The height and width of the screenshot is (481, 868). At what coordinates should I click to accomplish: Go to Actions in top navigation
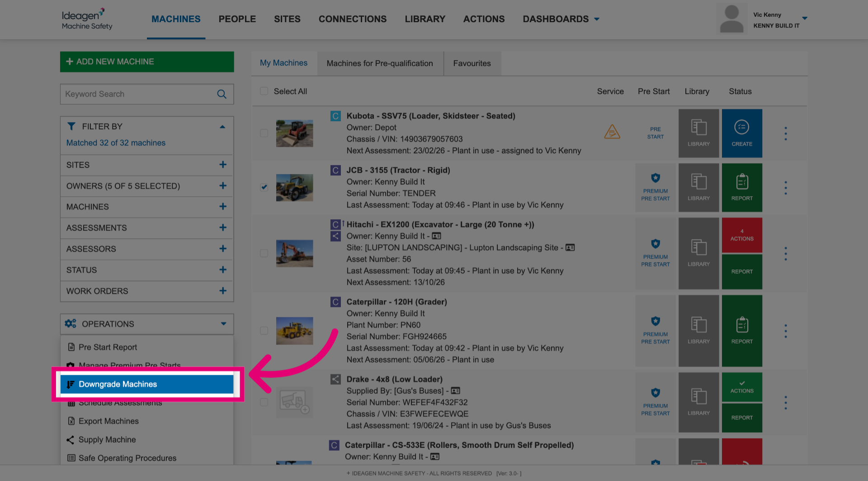(484, 19)
